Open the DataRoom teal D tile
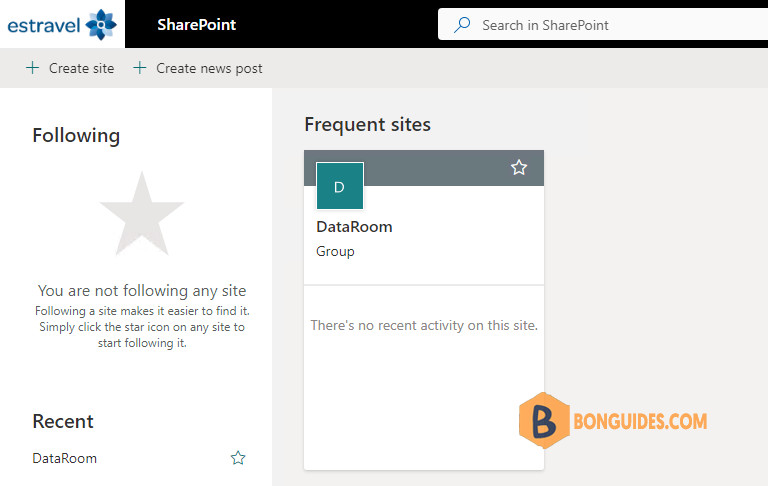The image size is (768, 486). pyautogui.click(x=340, y=186)
